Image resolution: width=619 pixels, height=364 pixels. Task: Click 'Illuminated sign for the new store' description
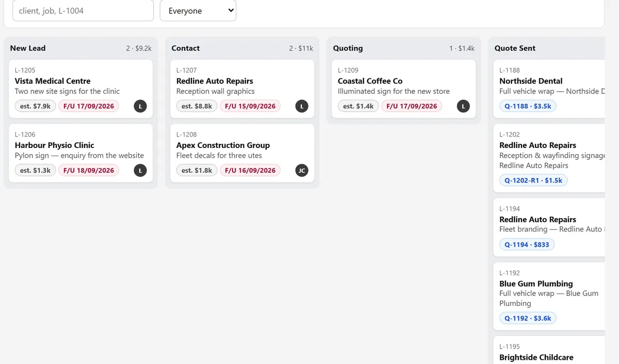click(394, 91)
